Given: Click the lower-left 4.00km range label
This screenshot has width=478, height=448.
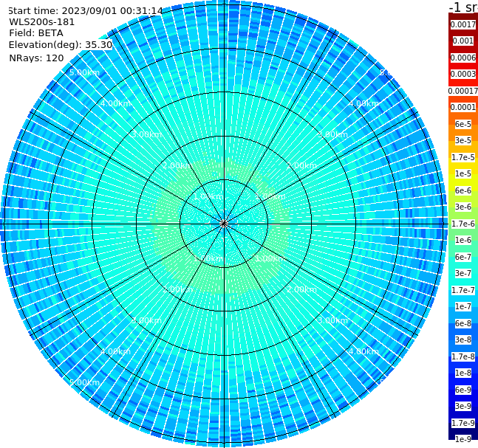Looking at the screenshot, I should (x=115, y=351).
